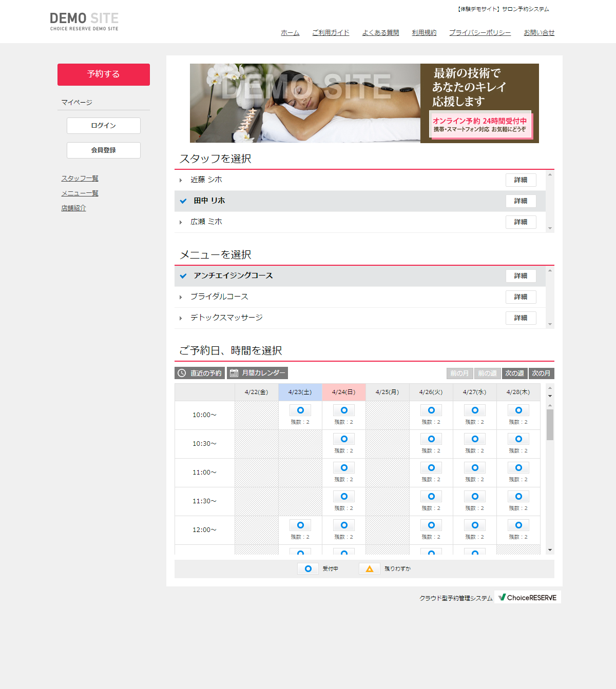Select the 4/26 10:00 available slot circle
Image resolution: width=616 pixels, height=689 pixels.
point(431,410)
